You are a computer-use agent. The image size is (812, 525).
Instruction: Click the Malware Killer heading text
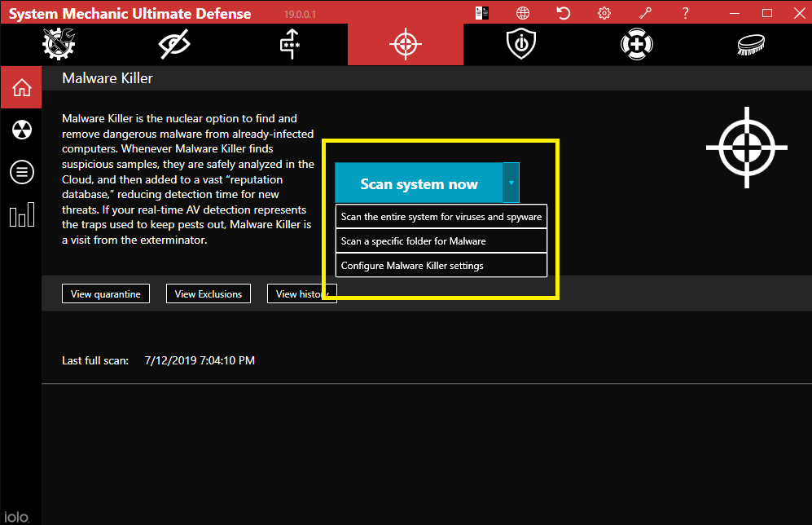(x=108, y=78)
